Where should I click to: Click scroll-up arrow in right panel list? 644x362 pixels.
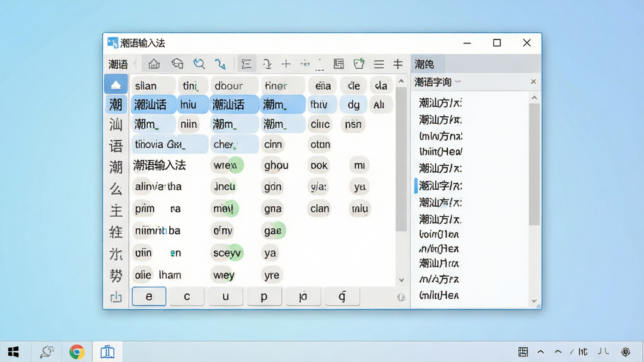pyautogui.click(x=534, y=97)
